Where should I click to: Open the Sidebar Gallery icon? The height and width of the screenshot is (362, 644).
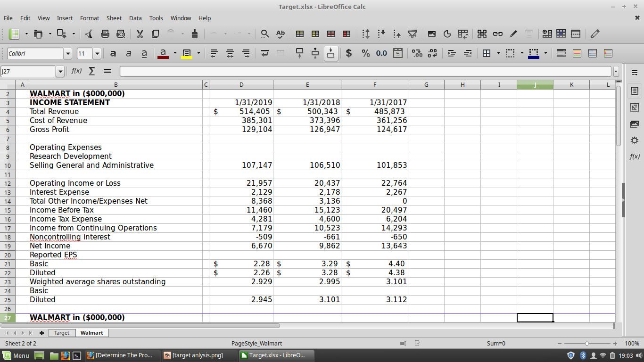tap(635, 124)
